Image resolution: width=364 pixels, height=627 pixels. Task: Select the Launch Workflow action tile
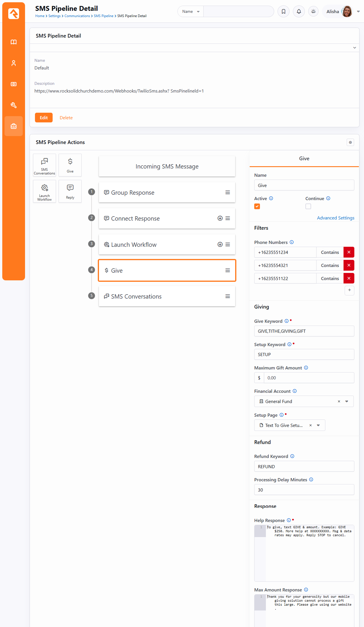[x=44, y=191]
